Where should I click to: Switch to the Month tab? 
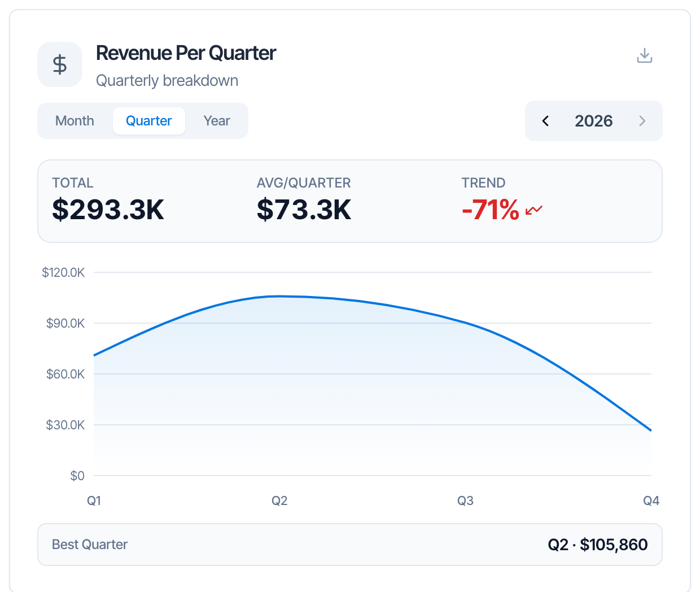point(75,121)
